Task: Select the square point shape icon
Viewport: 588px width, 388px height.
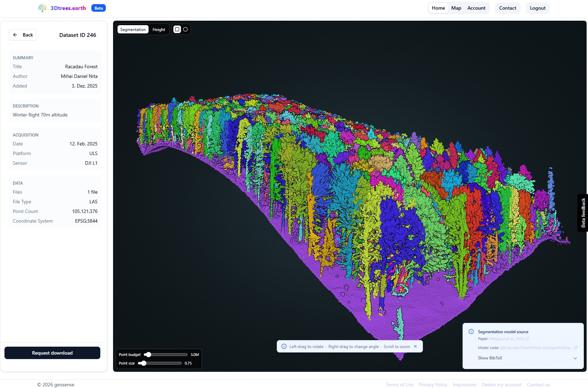Action: (177, 29)
